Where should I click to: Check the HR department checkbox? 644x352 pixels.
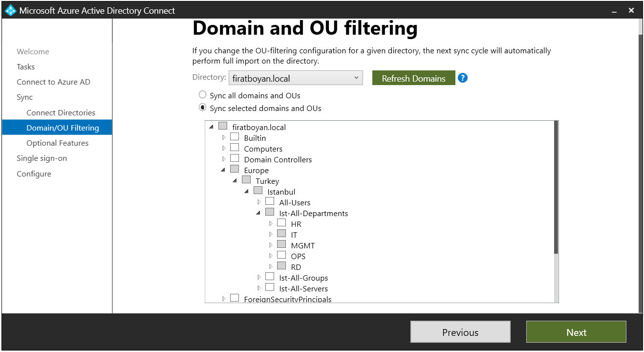[281, 223]
